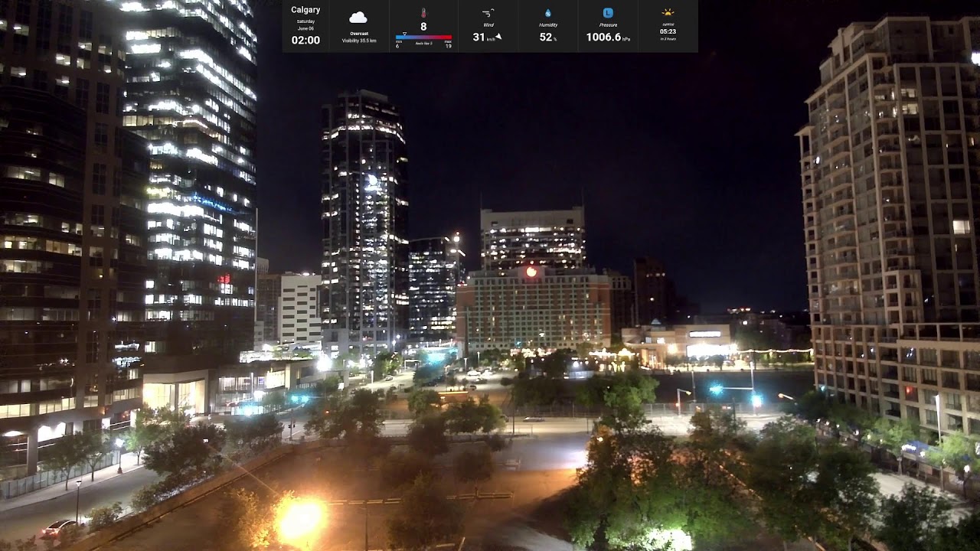The width and height of the screenshot is (980, 551).
Task: Click the blue pressure L icon
Action: pos(608,13)
